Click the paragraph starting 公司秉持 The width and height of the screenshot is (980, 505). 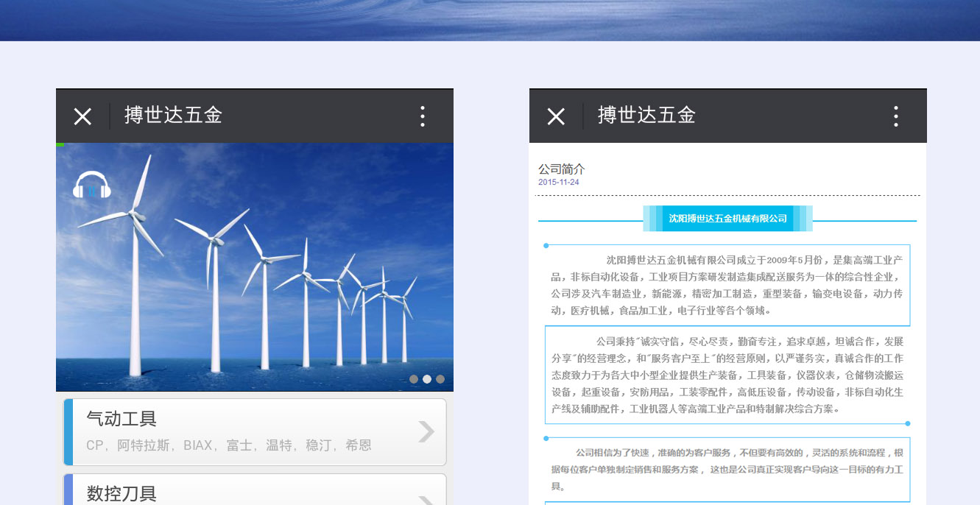(x=727, y=375)
